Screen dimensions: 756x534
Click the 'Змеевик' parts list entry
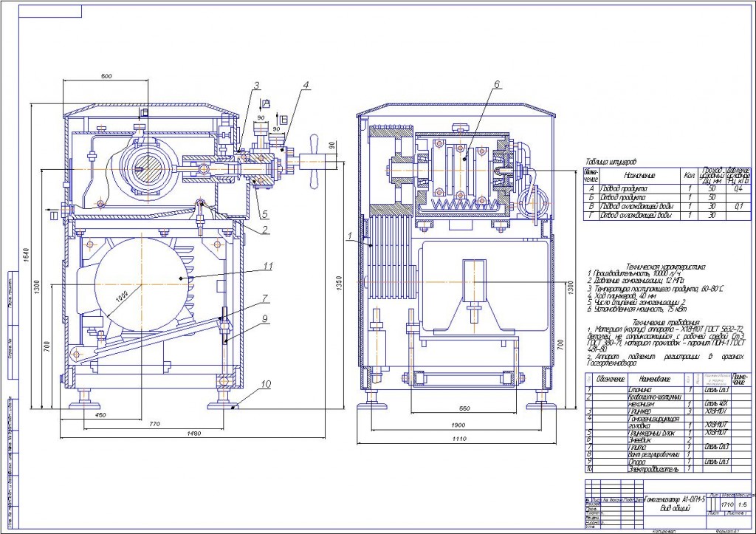[x=640, y=440]
